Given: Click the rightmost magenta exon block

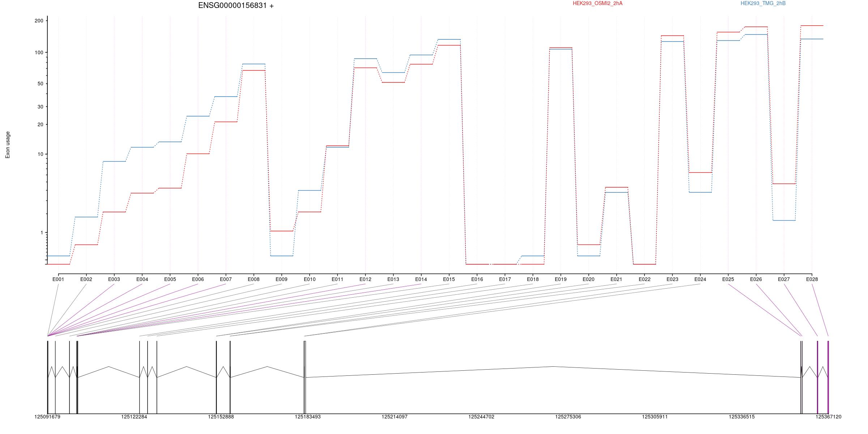Looking at the screenshot, I should click(x=828, y=377).
